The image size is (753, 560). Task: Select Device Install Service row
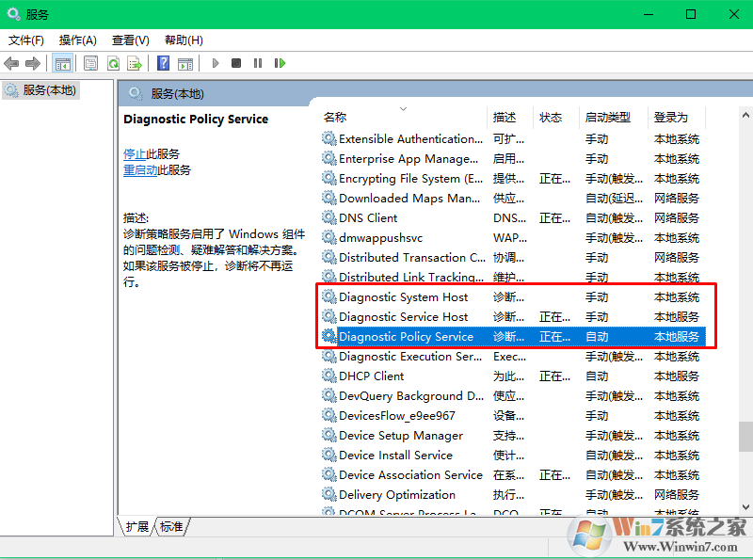[x=513, y=455]
